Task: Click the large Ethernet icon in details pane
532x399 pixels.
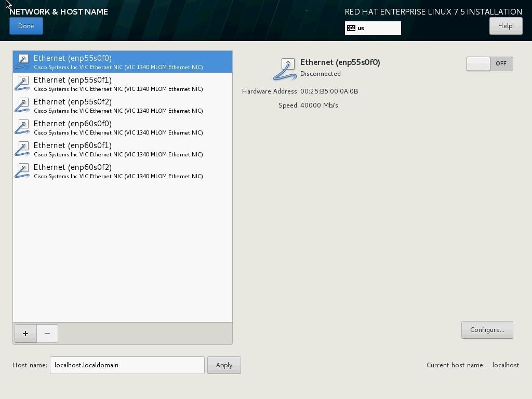Action: pyautogui.click(x=285, y=69)
